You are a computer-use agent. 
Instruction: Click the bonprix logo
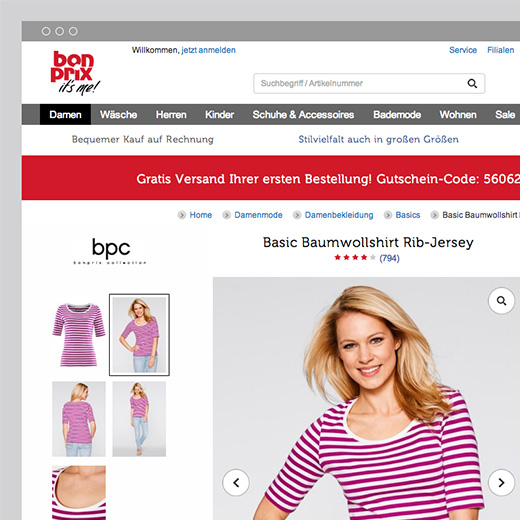[x=75, y=72]
